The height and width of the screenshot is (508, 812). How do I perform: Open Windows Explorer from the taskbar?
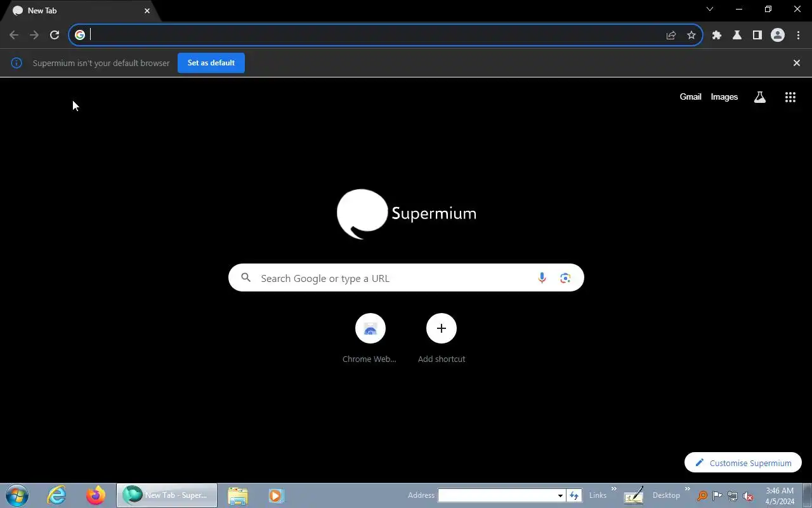tap(237, 495)
